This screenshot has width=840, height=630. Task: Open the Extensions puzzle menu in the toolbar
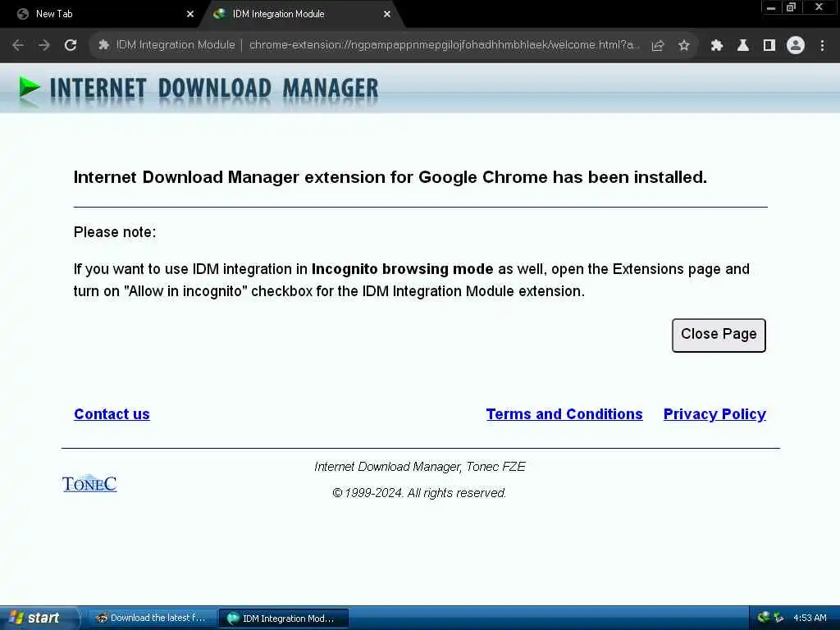717,46
